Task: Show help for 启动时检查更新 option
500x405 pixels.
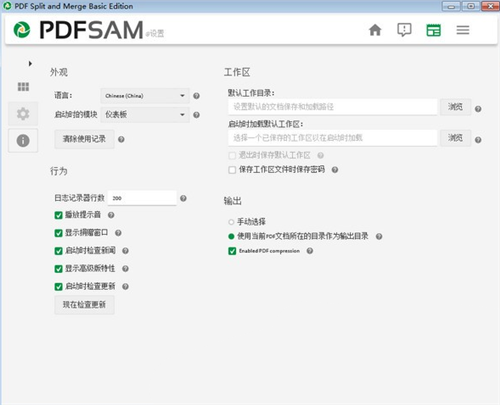Action: [125, 286]
